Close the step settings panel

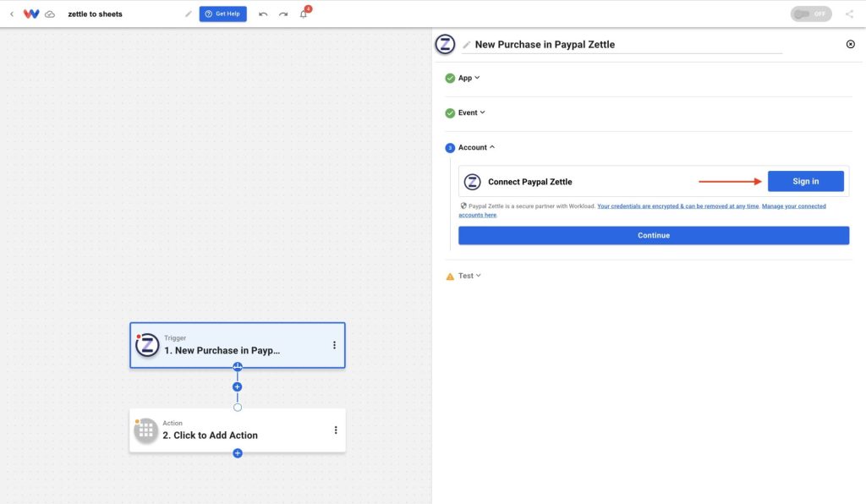[851, 44]
